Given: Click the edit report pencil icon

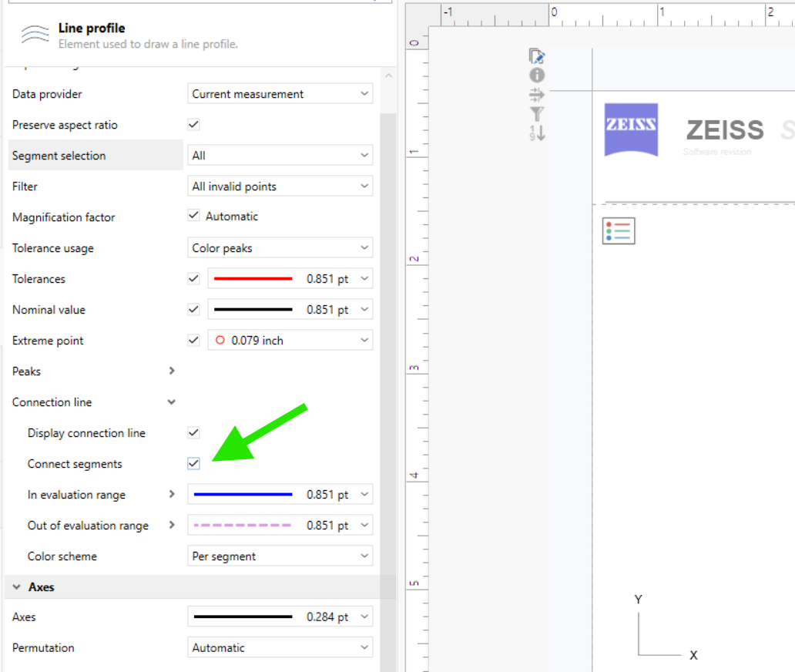Looking at the screenshot, I should pyautogui.click(x=536, y=55).
